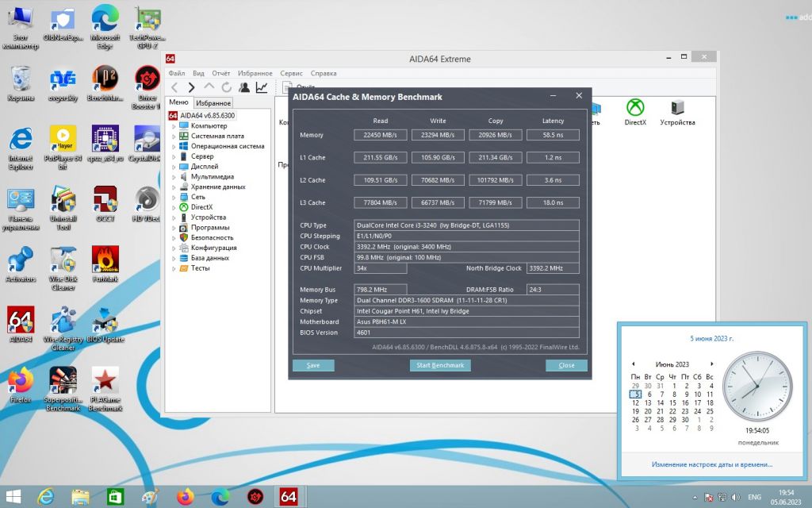Click the AIDA64 taskbar button

point(289,497)
